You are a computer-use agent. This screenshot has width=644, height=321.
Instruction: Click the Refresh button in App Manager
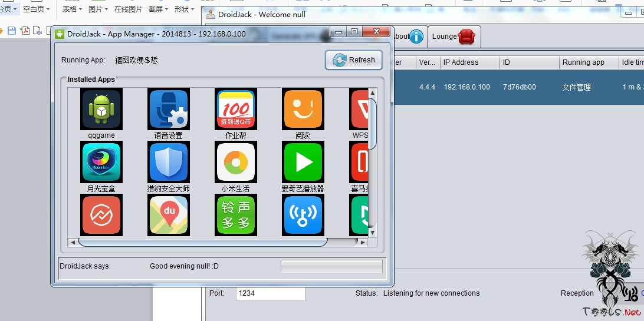point(354,60)
